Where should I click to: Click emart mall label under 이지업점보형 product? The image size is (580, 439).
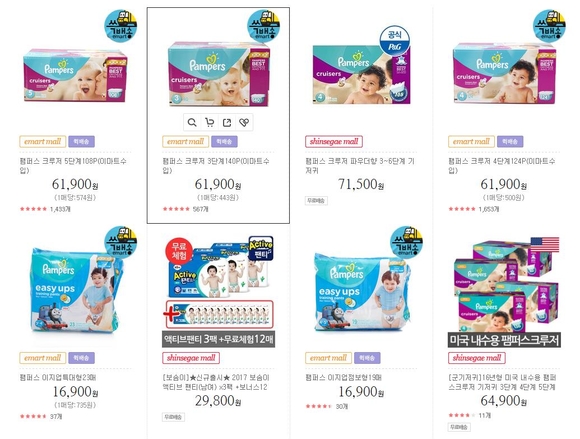[328, 358]
